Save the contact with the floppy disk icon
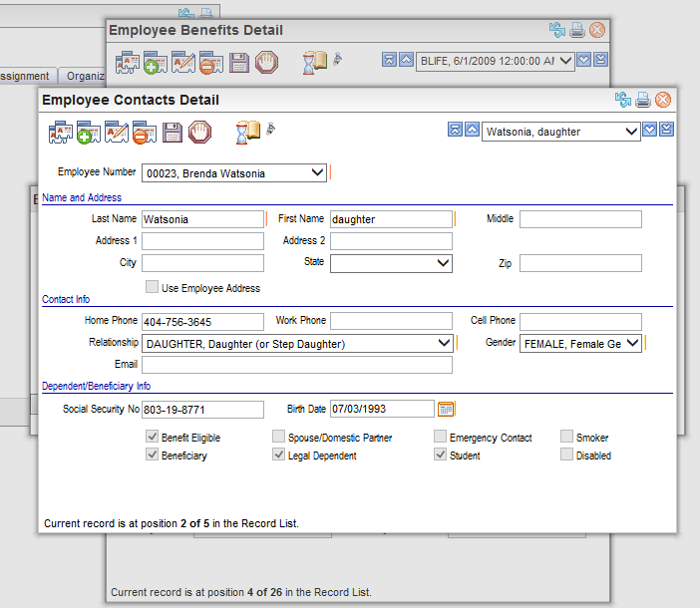This screenshot has width=700, height=608. pyautogui.click(x=173, y=133)
